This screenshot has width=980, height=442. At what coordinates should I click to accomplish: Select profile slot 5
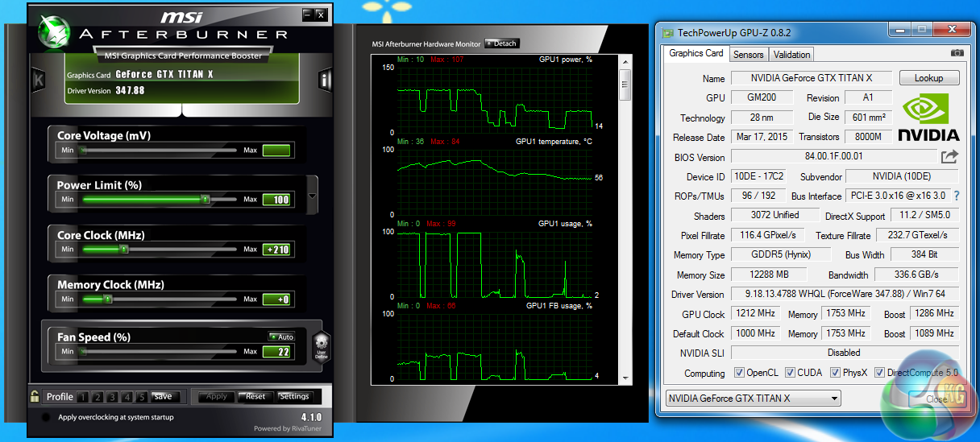141,397
